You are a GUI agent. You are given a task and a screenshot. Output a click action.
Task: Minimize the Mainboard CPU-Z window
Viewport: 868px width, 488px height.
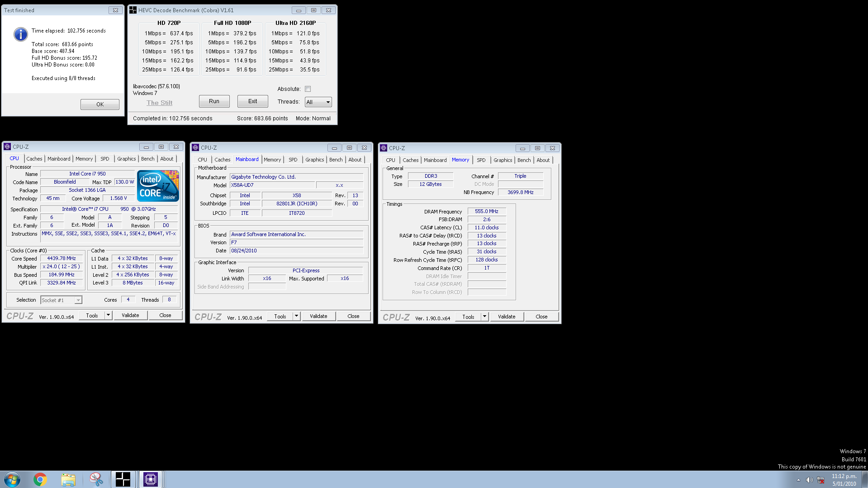[334, 148]
